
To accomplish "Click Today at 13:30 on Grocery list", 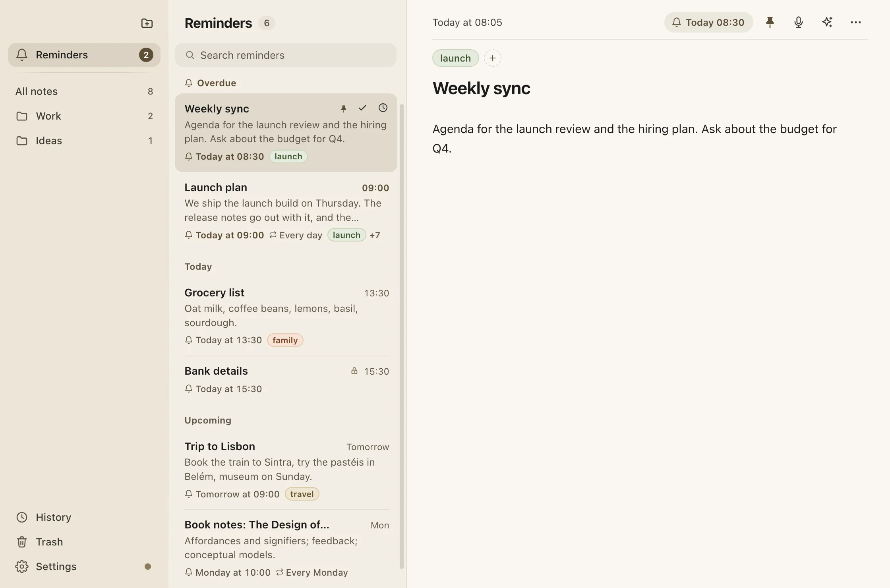I will 224,340.
